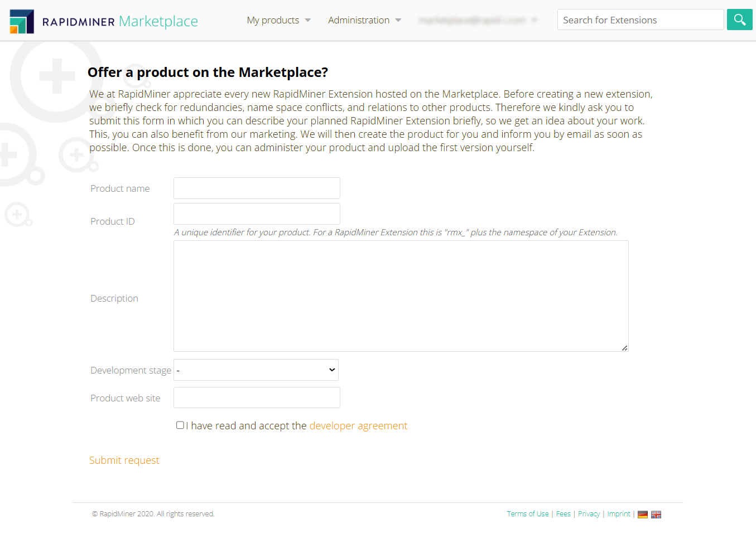Click the RapidMiner Marketplace logo

[x=103, y=20]
